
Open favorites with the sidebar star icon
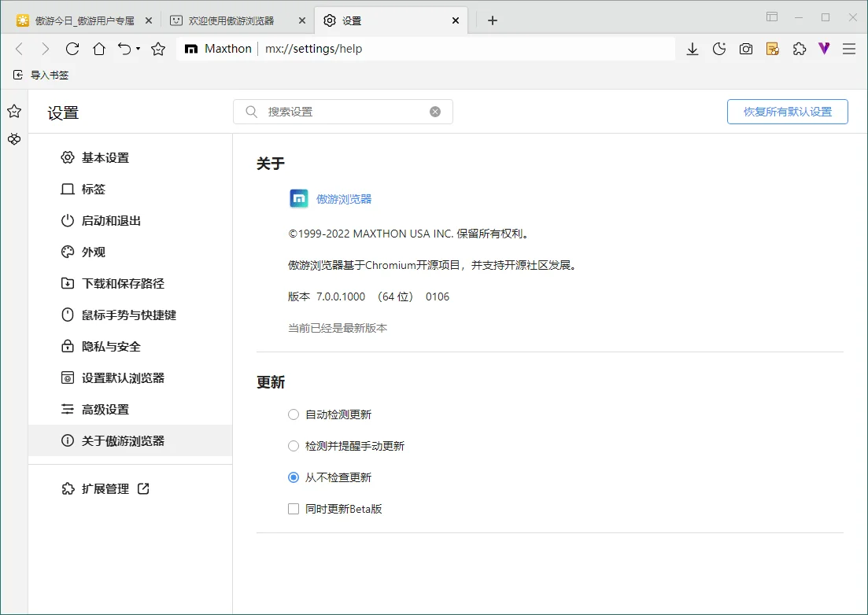(14, 111)
